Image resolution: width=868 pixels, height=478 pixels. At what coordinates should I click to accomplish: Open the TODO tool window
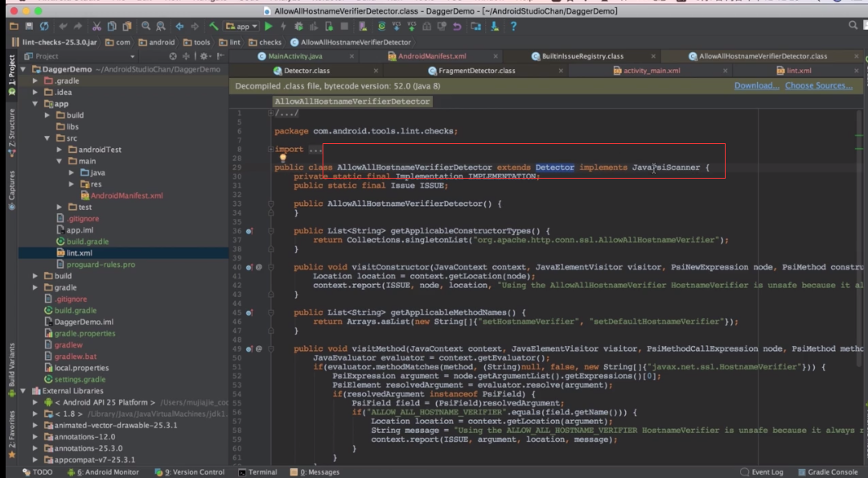(x=38, y=472)
